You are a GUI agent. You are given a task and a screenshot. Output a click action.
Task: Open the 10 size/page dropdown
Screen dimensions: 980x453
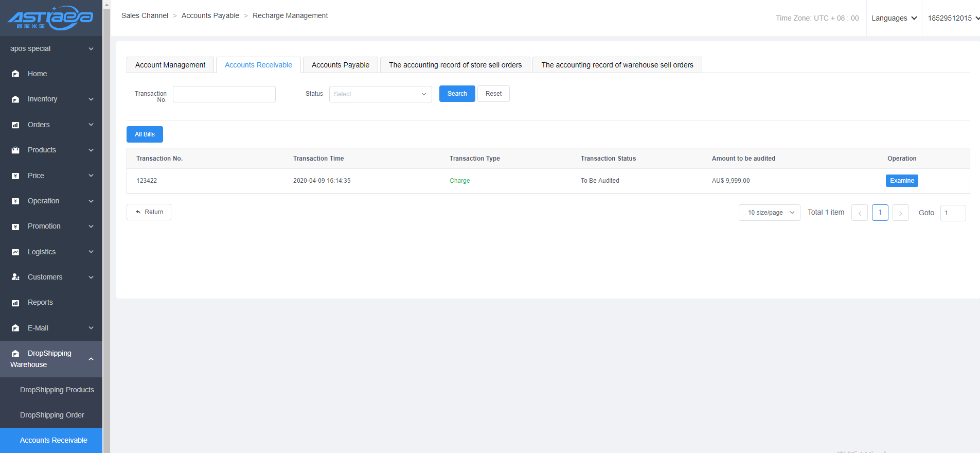[x=769, y=213]
